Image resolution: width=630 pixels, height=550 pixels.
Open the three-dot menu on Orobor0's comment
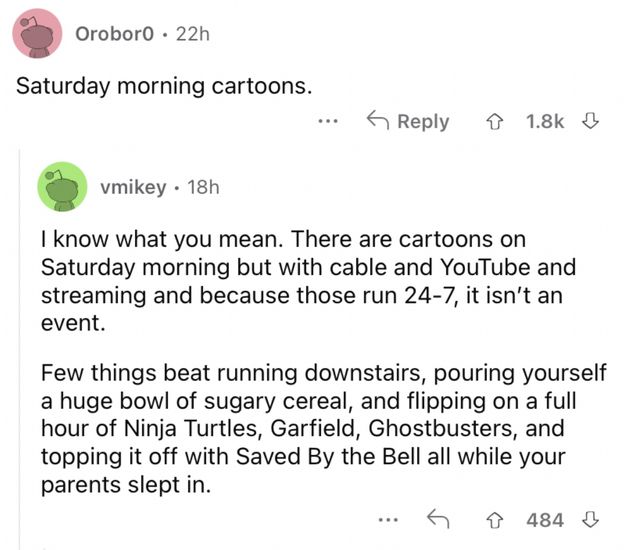click(x=328, y=121)
